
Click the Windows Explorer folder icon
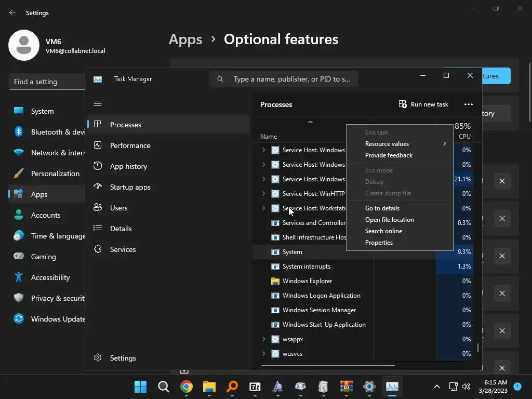point(275,281)
